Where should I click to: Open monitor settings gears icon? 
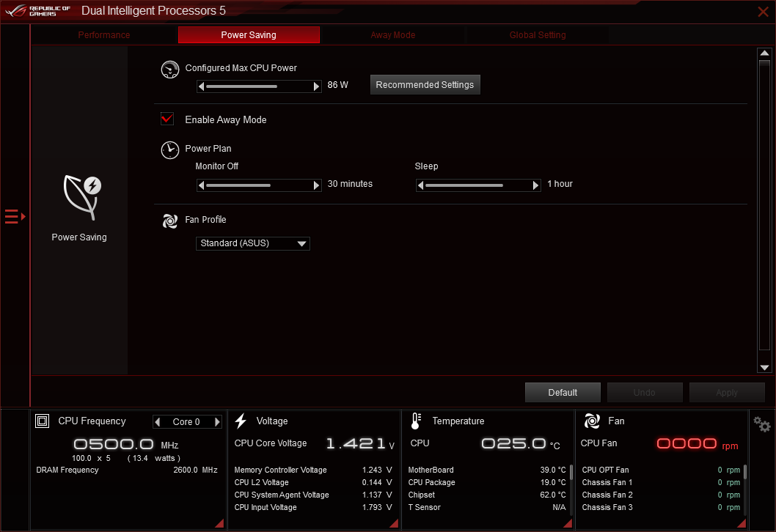761,424
